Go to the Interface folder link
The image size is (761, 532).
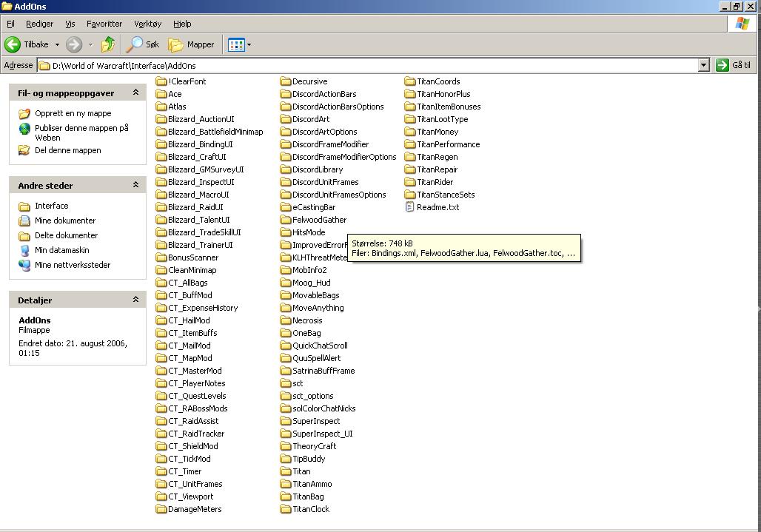coord(51,206)
